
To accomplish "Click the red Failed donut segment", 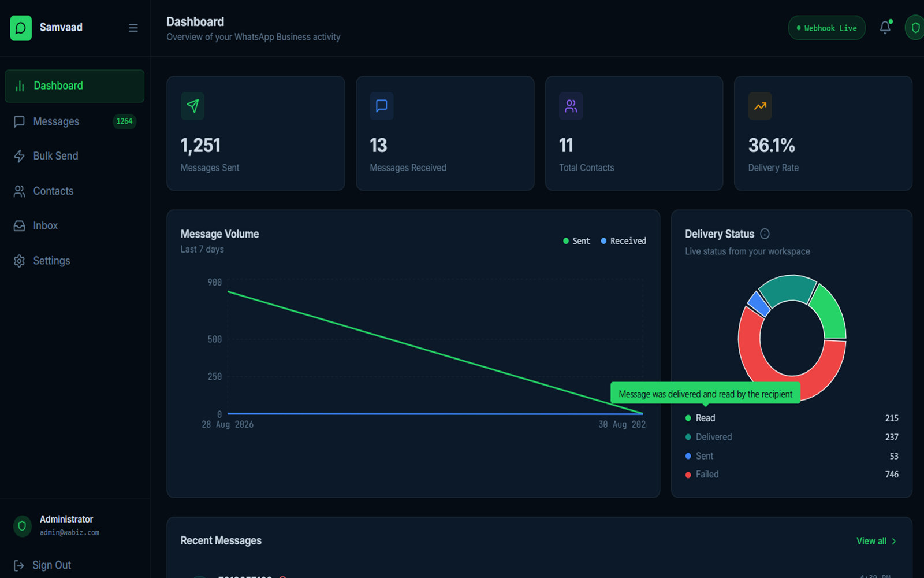I will point(750,354).
